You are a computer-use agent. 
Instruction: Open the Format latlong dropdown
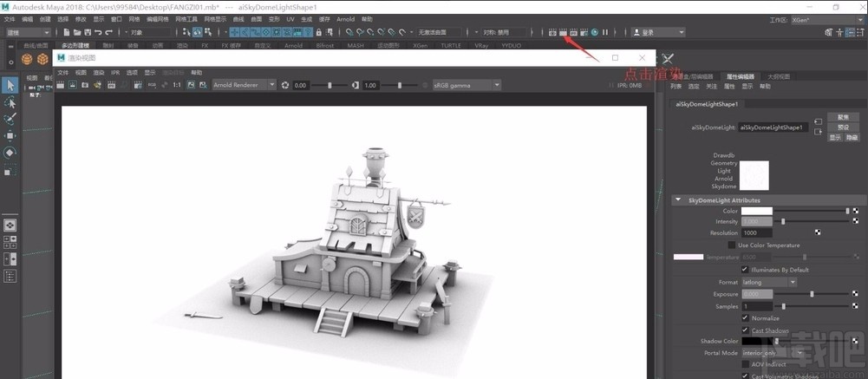click(769, 282)
